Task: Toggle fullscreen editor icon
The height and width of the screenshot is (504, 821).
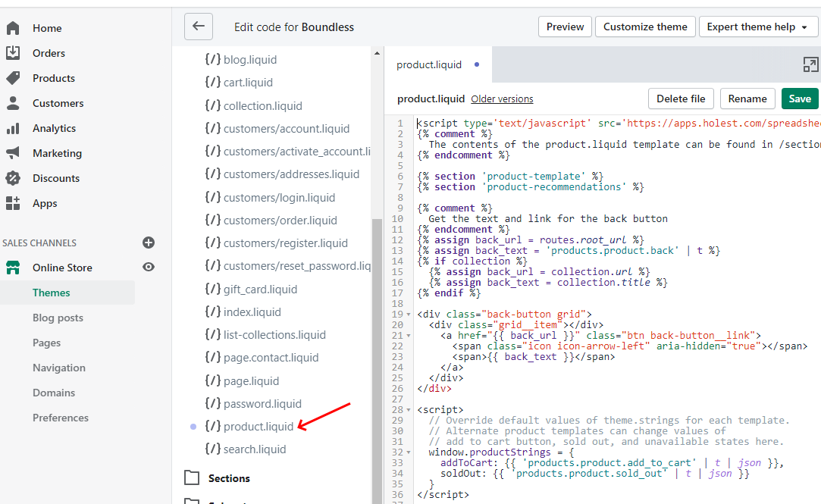Action: 810,64
